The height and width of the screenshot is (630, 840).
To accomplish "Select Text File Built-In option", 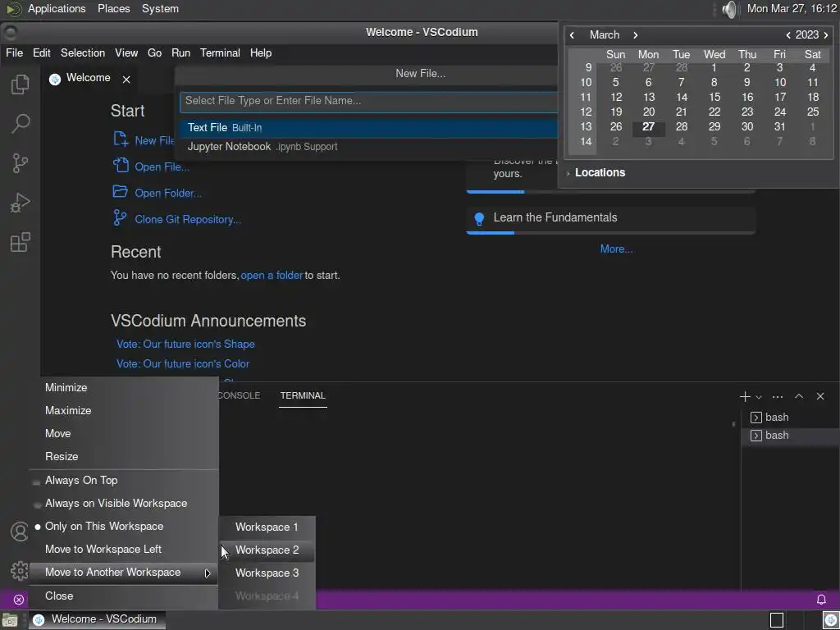I will point(368,128).
